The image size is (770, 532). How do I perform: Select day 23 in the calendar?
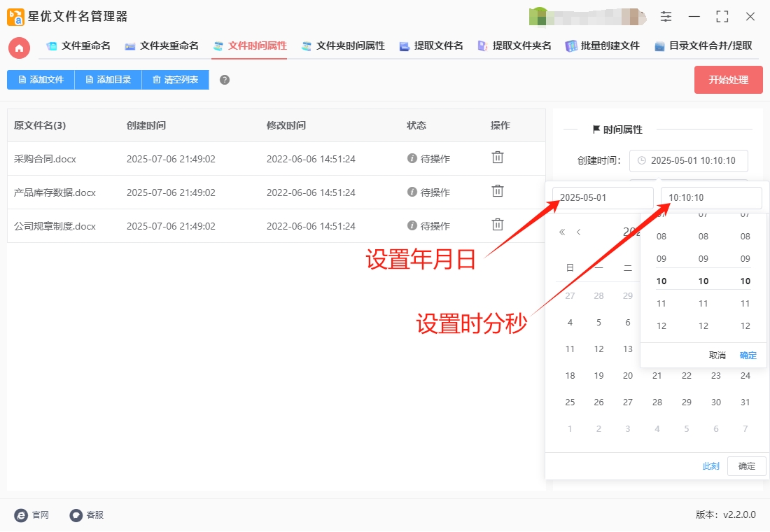pyautogui.click(x=716, y=376)
